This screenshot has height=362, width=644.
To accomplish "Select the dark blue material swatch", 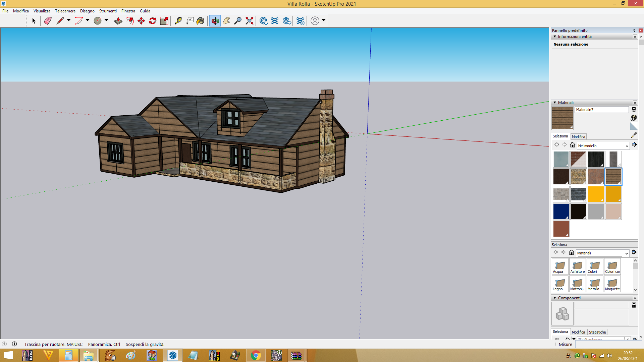I will pyautogui.click(x=561, y=212).
